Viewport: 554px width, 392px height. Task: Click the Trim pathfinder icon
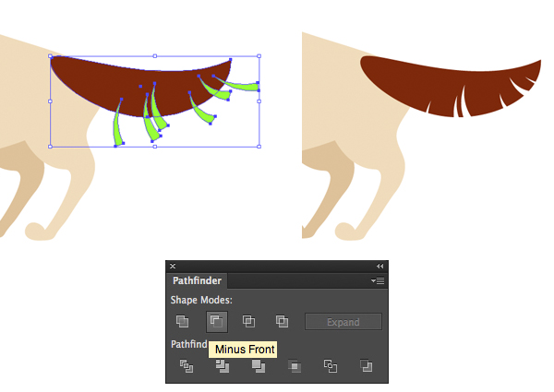223,366
